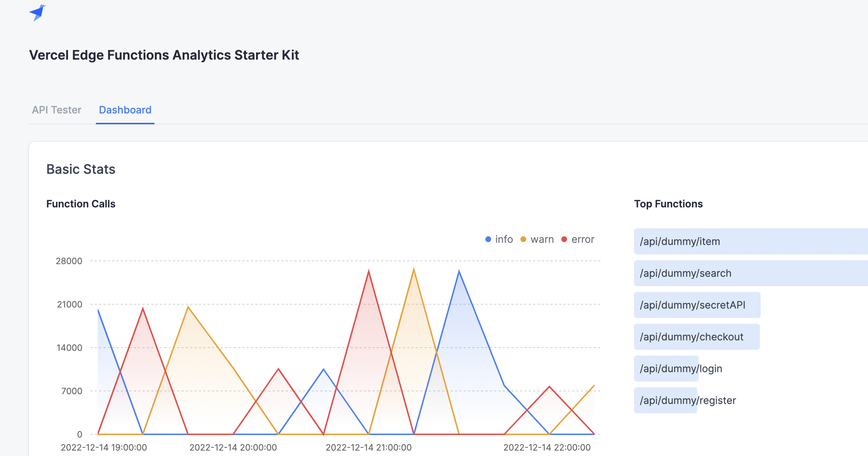Click the Vercel Edge Functions Analytics title

(x=164, y=55)
